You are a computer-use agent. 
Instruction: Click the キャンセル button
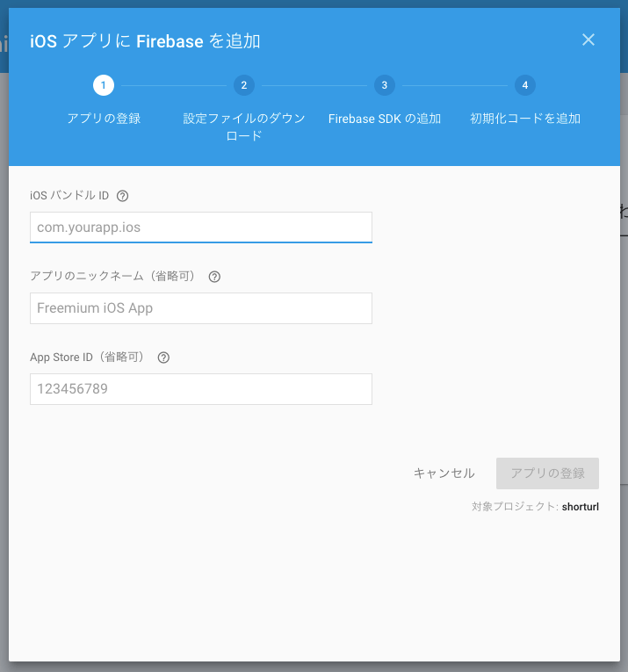tap(444, 473)
